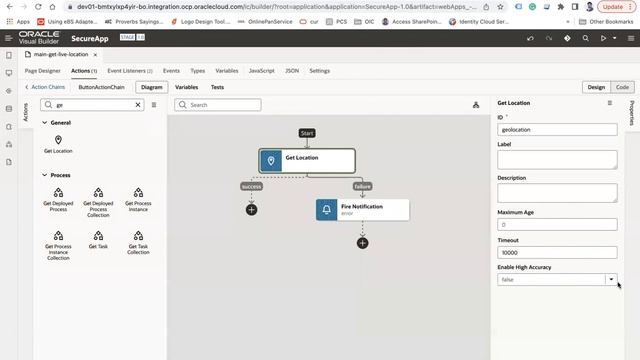Image resolution: width=640 pixels, height=360 pixels.
Task: Open the Layouts icon in the left rail
Action: (9, 127)
